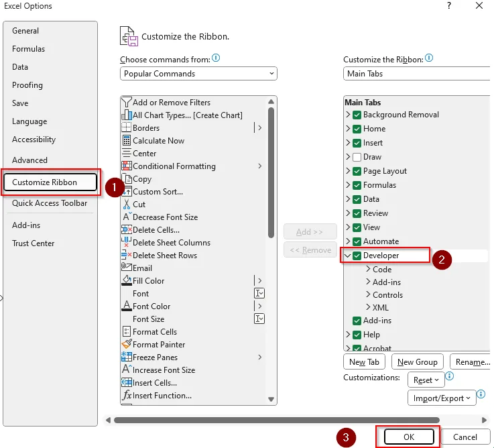Click the Borders grid icon

pos(126,127)
